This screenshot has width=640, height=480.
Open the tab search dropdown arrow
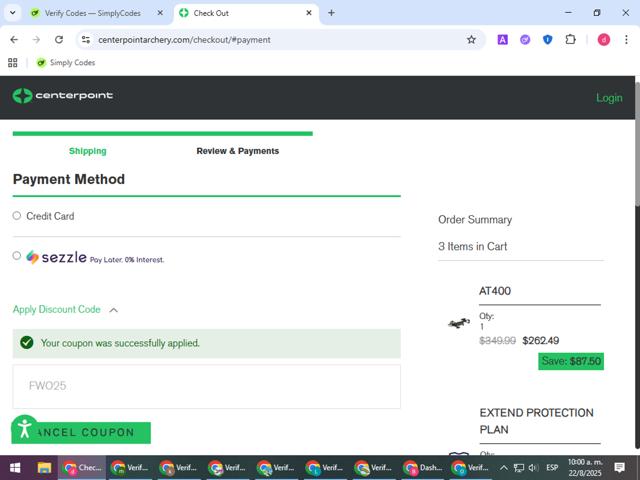click(13, 13)
